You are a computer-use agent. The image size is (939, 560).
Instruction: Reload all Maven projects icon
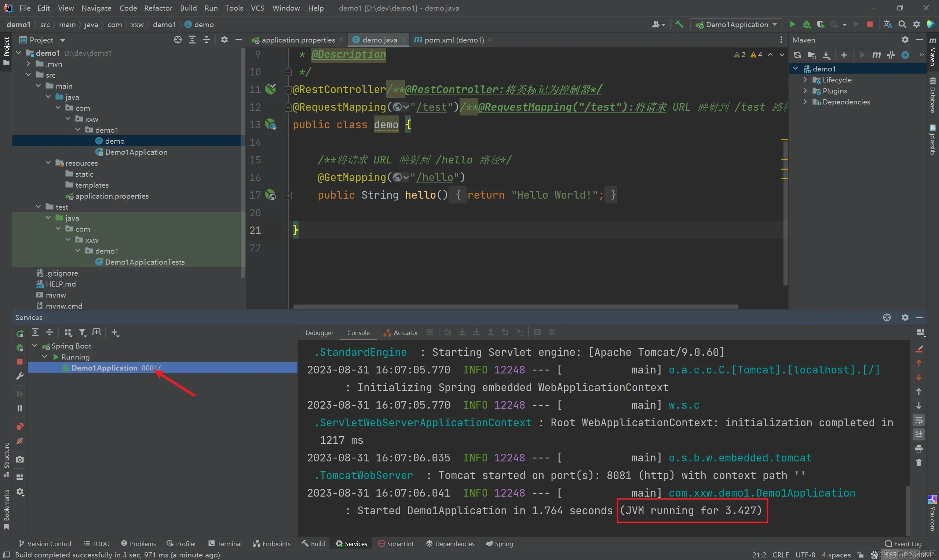797,55
